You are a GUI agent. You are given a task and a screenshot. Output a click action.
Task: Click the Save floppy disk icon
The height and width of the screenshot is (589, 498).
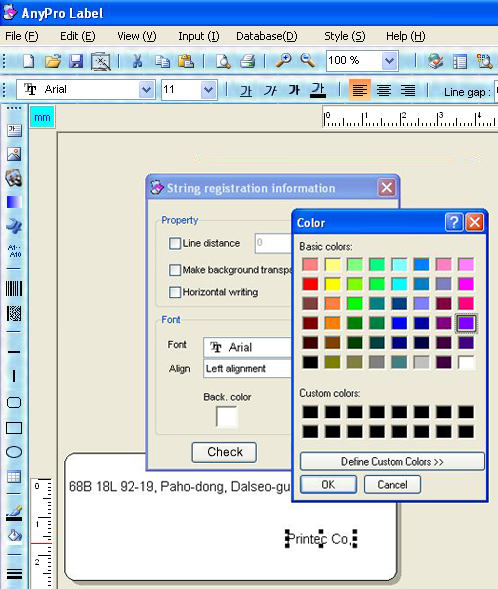(76, 61)
